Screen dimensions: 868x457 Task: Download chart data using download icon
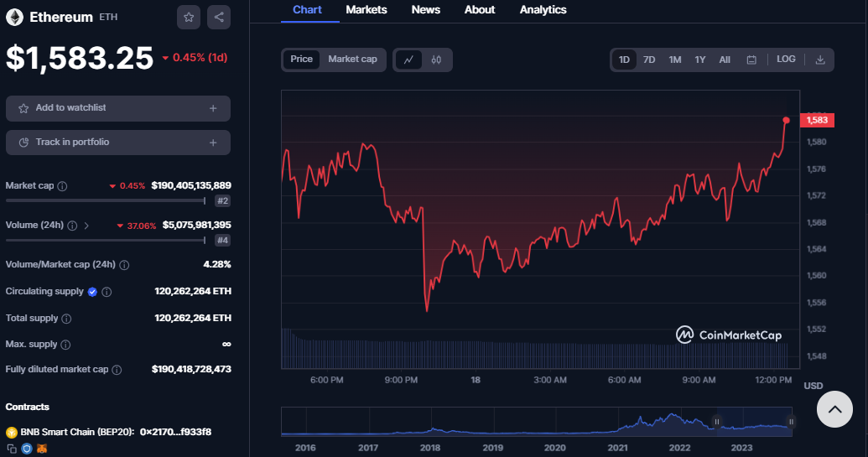click(x=819, y=60)
